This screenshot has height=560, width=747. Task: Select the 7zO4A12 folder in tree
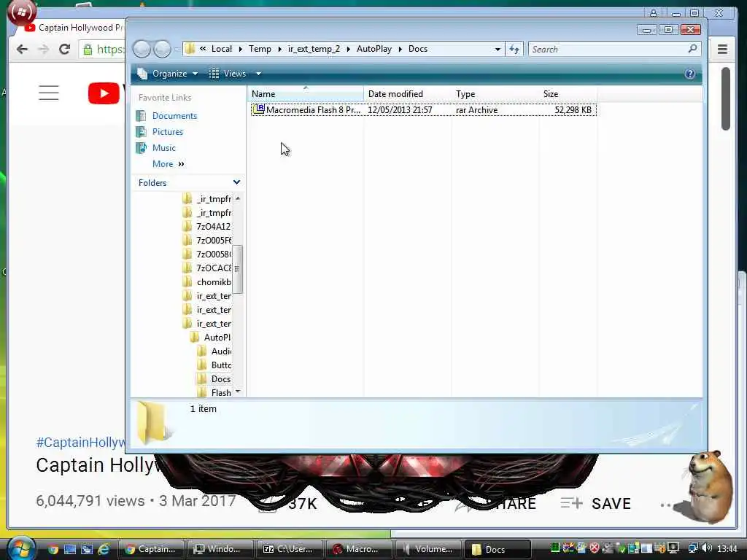[x=213, y=227]
